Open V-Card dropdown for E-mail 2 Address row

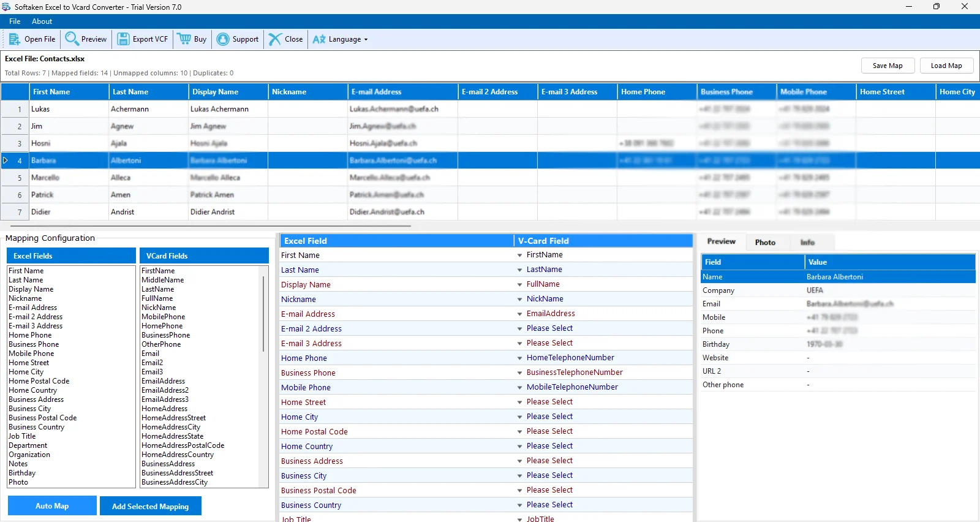(x=519, y=329)
